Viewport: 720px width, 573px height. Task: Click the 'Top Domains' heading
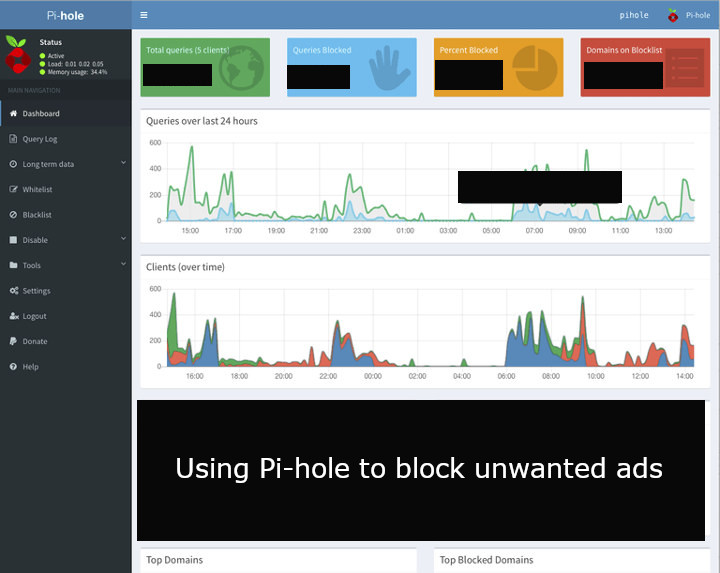coord(174,560)
